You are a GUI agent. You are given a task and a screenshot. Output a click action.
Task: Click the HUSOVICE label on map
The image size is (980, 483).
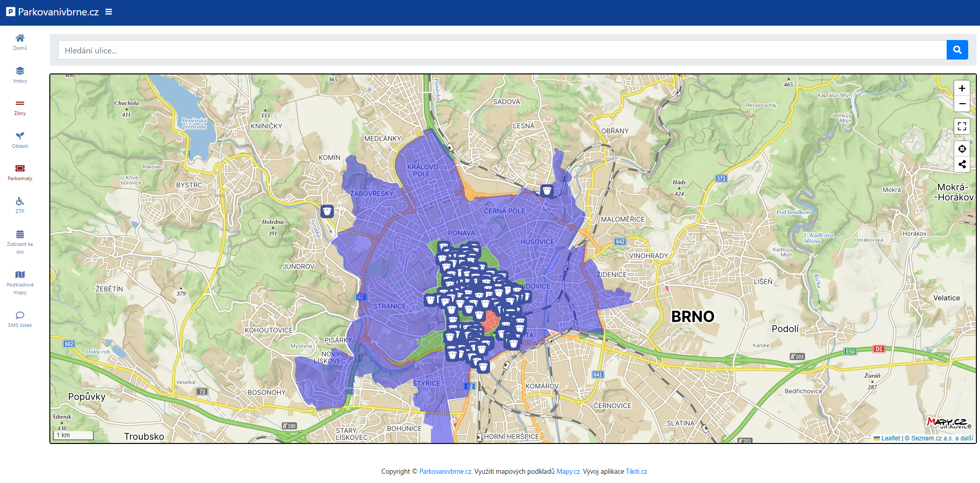[537, 242]
